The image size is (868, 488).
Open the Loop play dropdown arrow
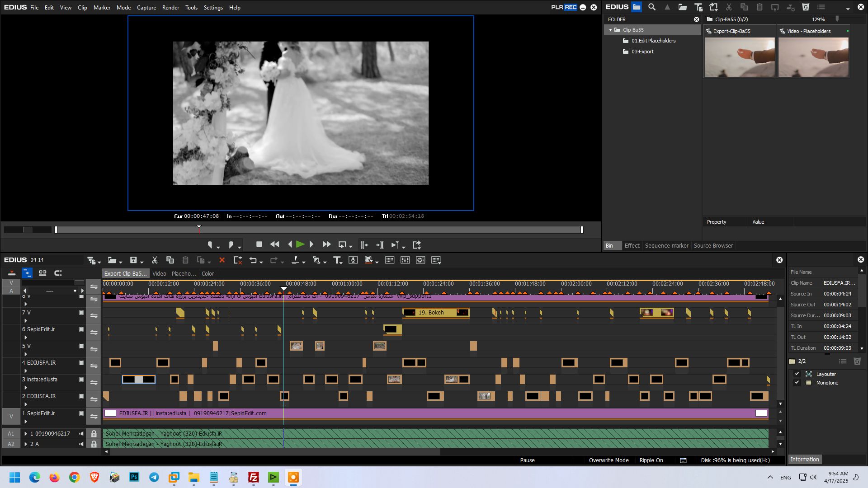[x=351, y=247]
